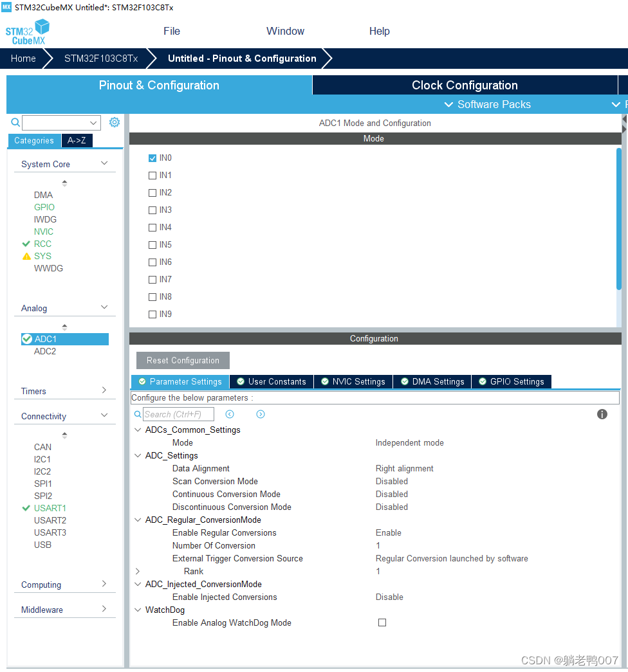This screenshot has width=628, height=672.
Task: Click the Analog sort arrows icon
Action: 64,327
